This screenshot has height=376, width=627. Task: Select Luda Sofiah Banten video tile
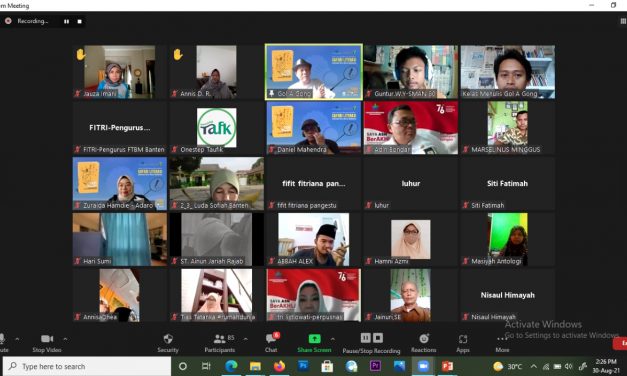point(216,184)
